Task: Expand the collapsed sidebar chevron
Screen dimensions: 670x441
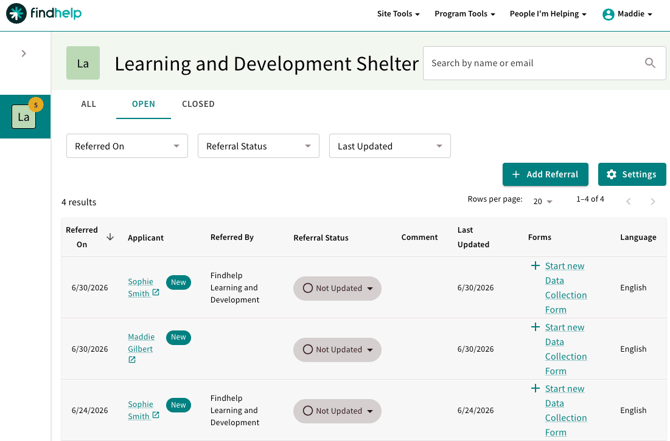Action: 24,53
